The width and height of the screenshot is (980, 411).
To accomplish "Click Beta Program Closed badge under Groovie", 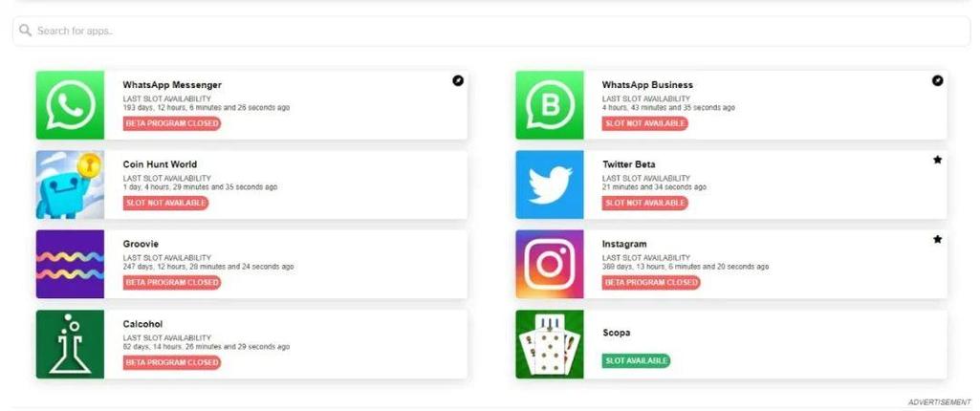I will pos(172,282).
